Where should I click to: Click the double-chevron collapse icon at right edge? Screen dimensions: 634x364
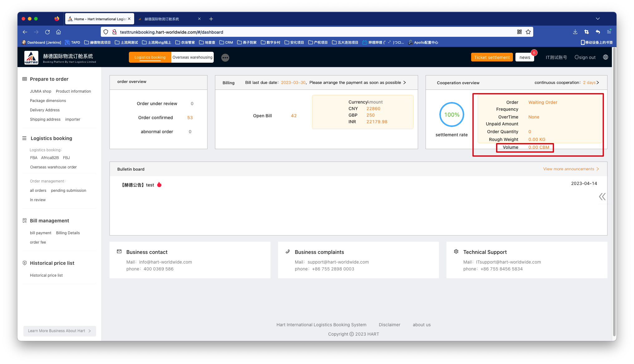point(602,197)
